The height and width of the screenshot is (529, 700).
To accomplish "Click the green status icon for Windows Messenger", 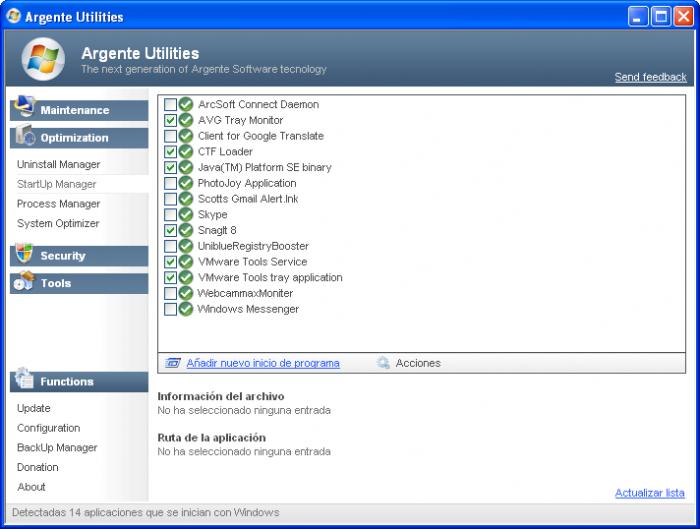I will pos(186,309).
